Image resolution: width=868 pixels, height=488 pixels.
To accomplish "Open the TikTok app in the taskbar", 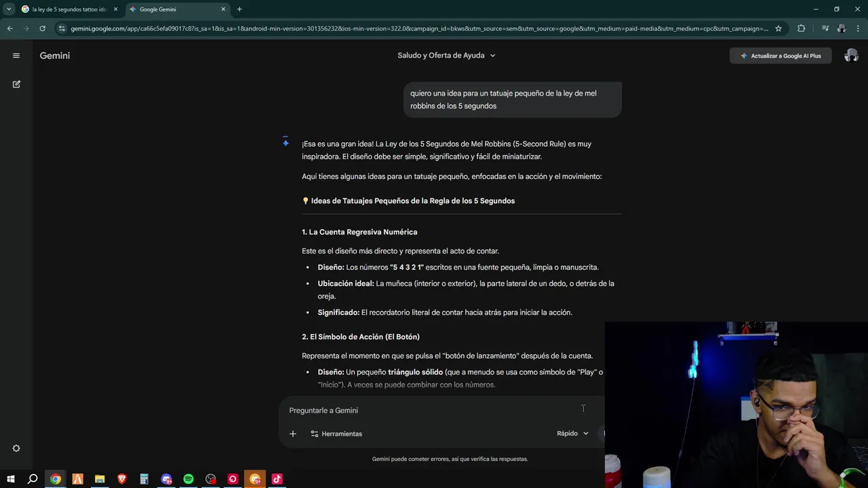I will click(277, 479).
